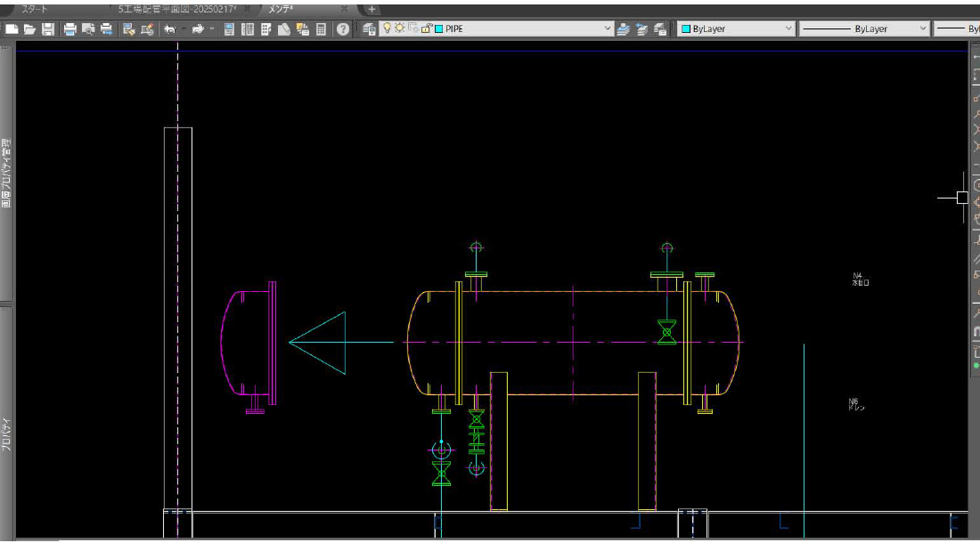Save the drawing with the floppy disk icon

click(48, 28)
